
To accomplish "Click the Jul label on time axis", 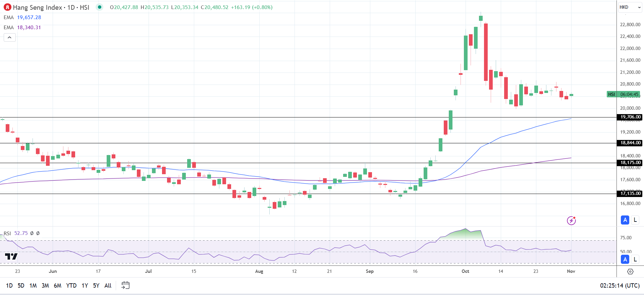I will click(x=148, y=271).
